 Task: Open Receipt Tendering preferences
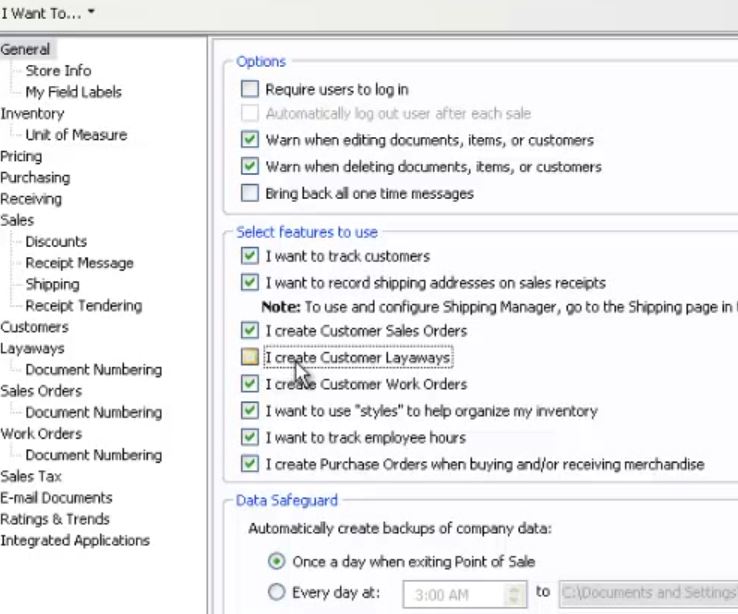pyautogui.click(x=83, y=305)
